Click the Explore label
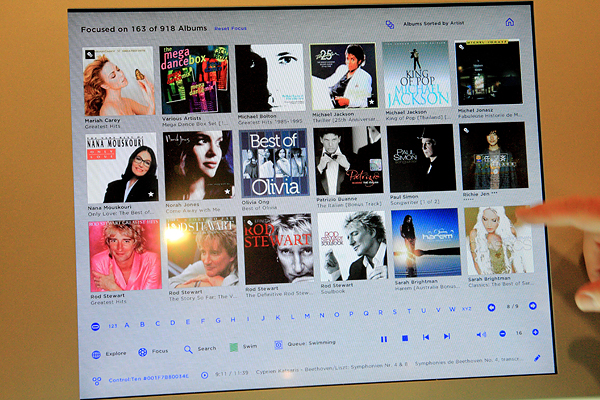This screenshot has width=600, height=400. point(116,354)
